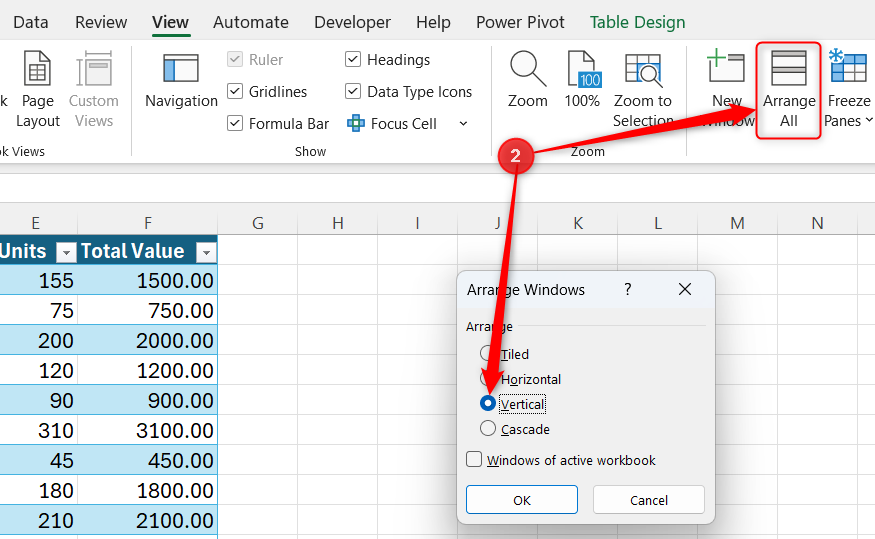This screenshot has height=539, width=875.
Task: Check Windows of active workbook
Action: point(474,459)
